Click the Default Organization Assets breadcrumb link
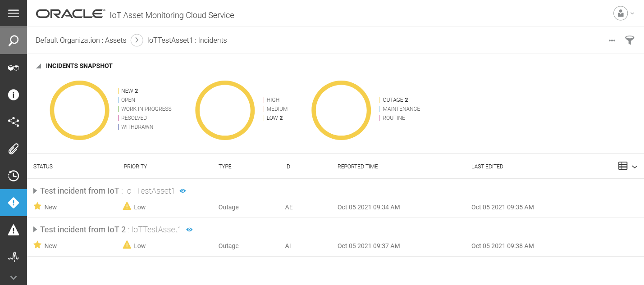The image size is (644, 285). click(80, 40)
